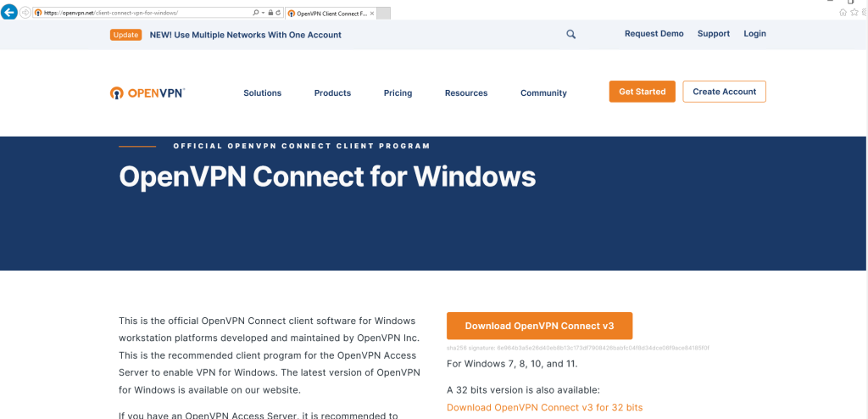Click 'A 32 bits version is also available:' text

click(x=523, y=390)
